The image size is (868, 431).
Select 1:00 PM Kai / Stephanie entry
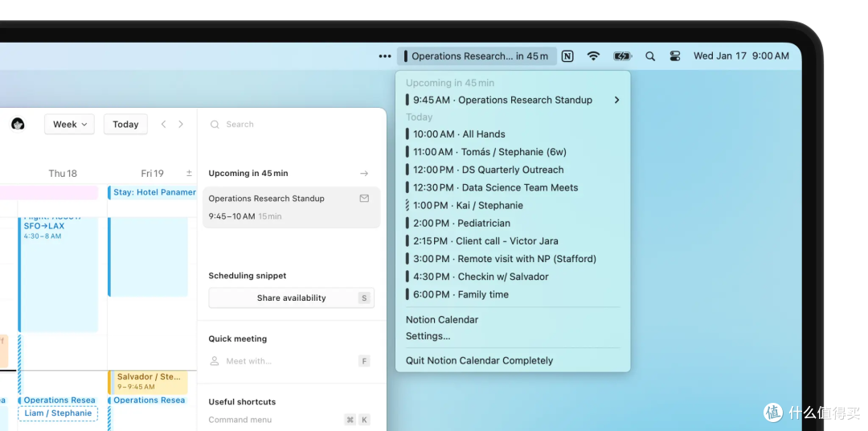click(x=513, y=205)
